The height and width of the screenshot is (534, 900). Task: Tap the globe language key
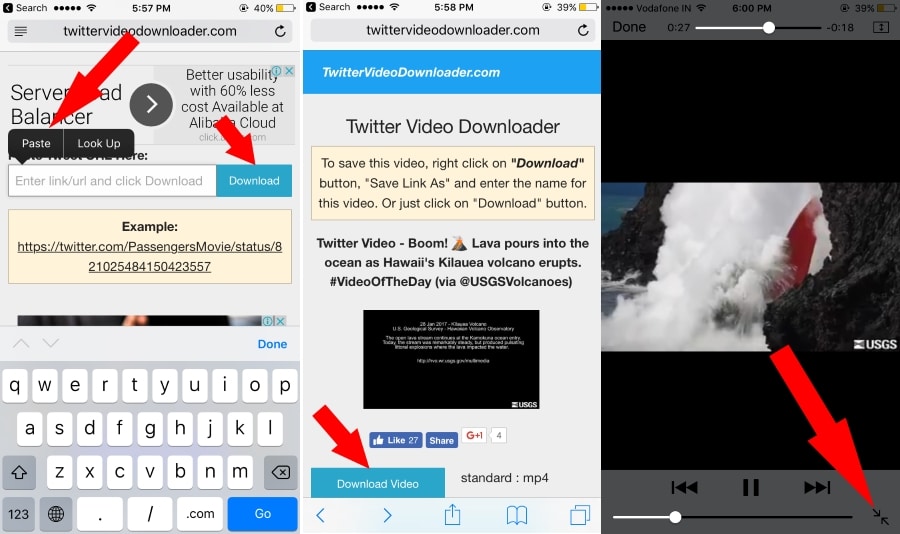coord(56,513)
